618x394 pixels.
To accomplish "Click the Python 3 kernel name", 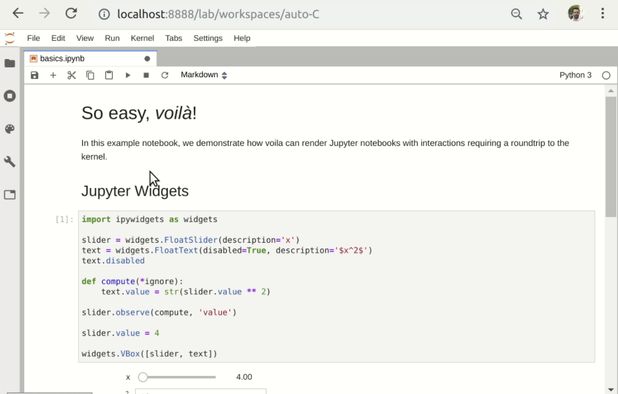I will coord(575,75).
